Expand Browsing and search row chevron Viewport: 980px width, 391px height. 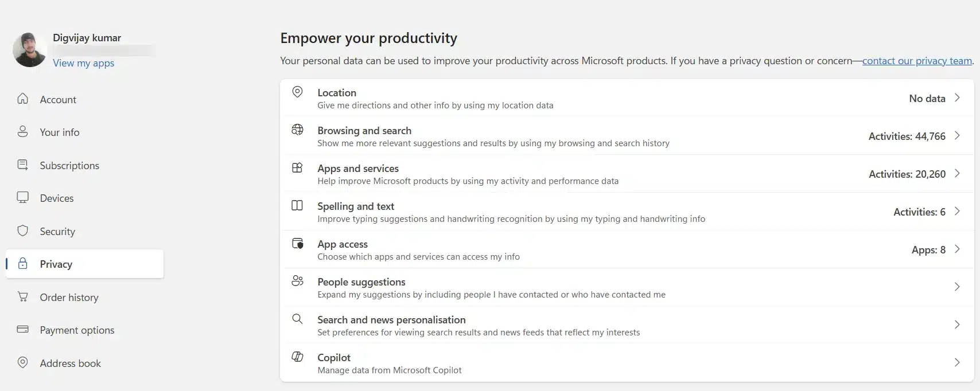pos(957,135)
